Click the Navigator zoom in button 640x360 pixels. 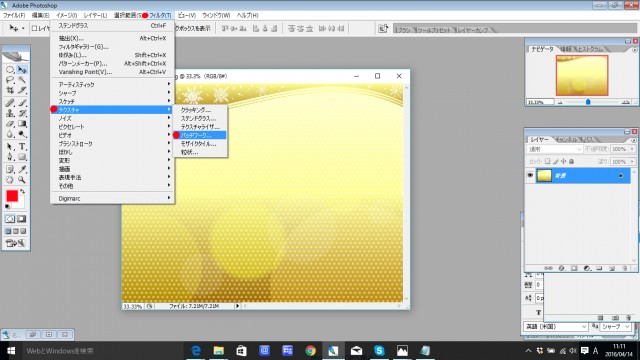(625, 102)
